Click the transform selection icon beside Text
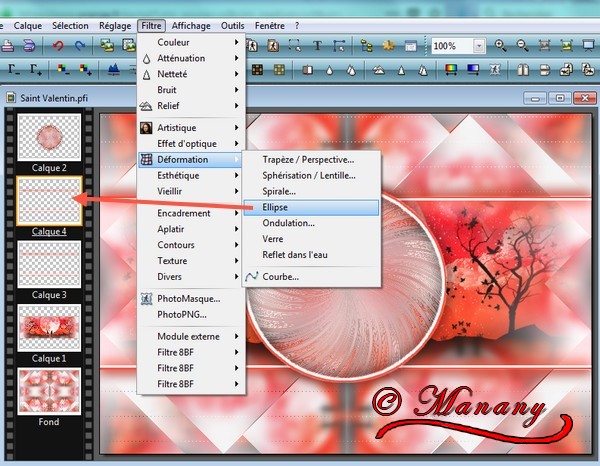600x466 pixels. (339, 46)
